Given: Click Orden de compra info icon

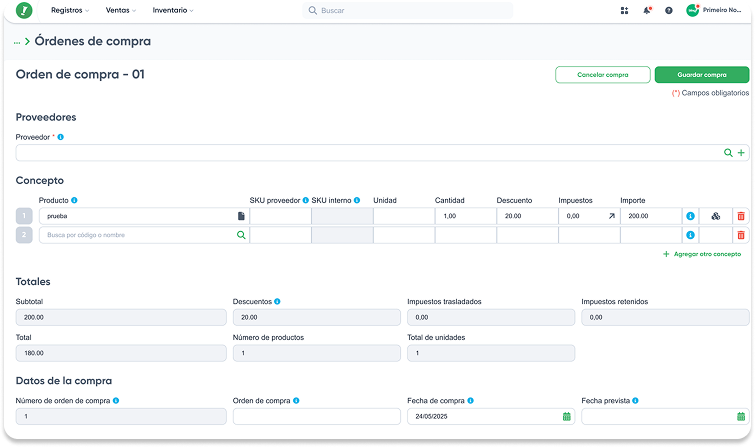Looking at the screenshot, I should [x=296, y=400].
